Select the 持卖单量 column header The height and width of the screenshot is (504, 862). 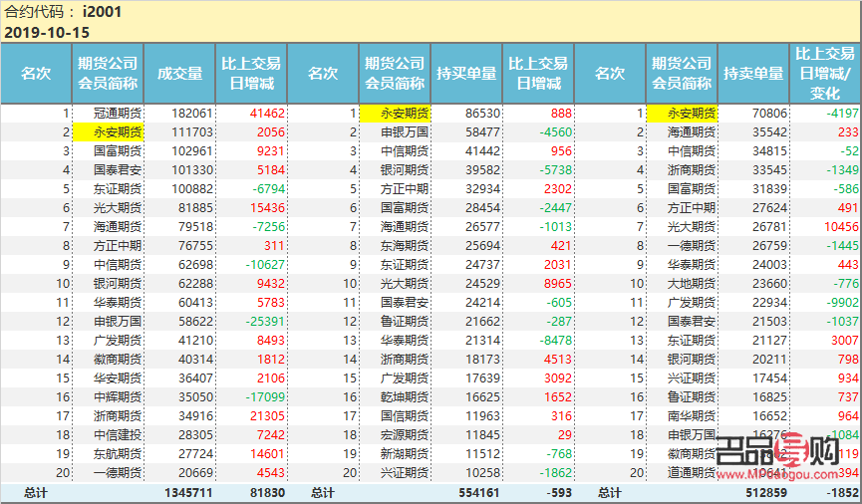pos(753,74)
